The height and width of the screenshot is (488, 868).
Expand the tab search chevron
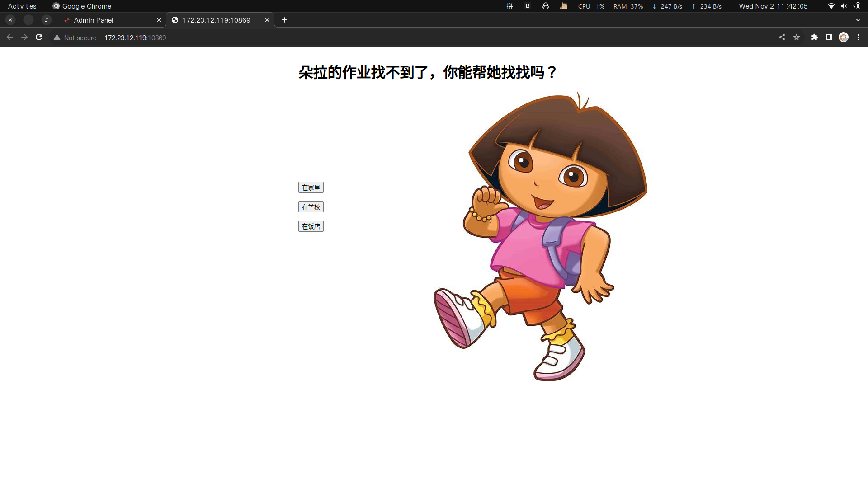pyautogui.click(x=858, y=20)
